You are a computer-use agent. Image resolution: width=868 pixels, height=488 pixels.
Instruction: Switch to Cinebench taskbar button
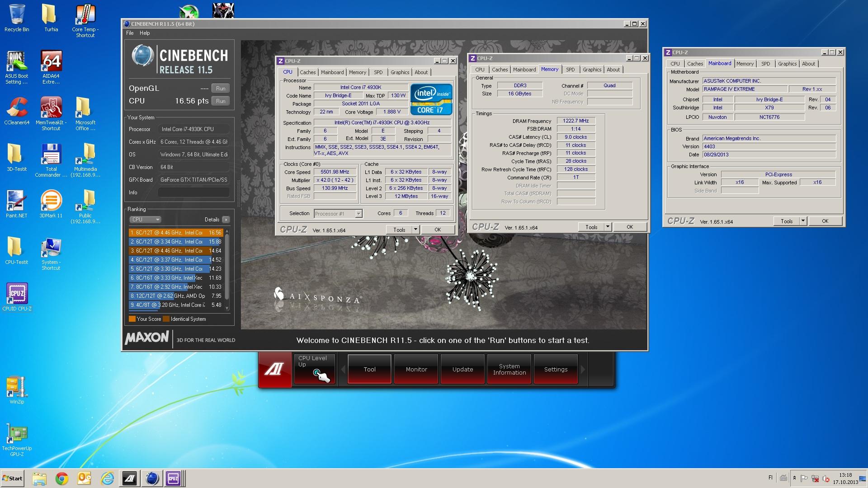coord(152,478)
